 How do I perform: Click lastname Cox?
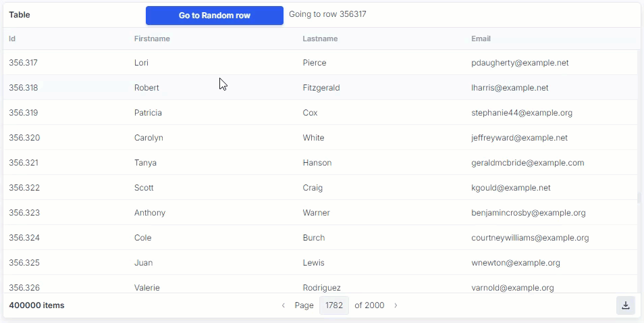310,113
